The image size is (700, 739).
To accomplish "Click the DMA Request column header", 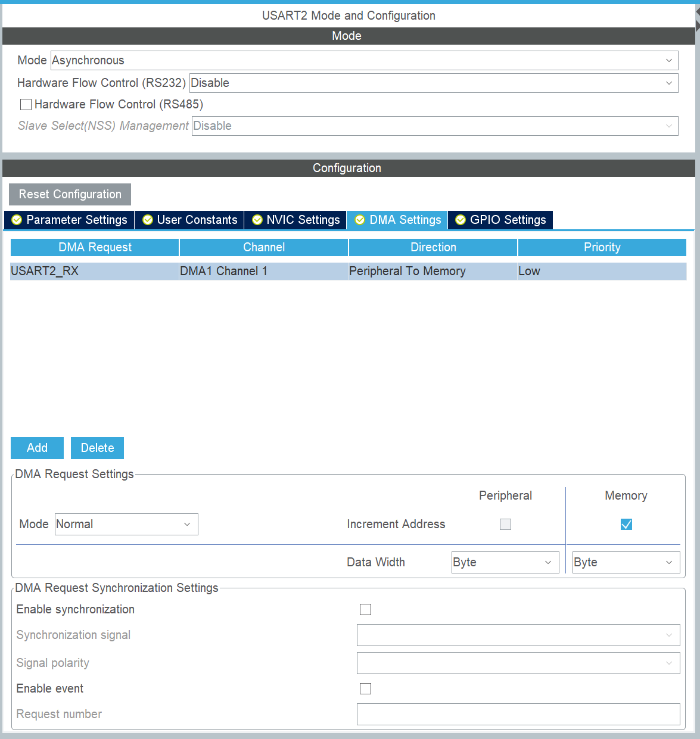I will pyautogui.click(x=95, y=247).
